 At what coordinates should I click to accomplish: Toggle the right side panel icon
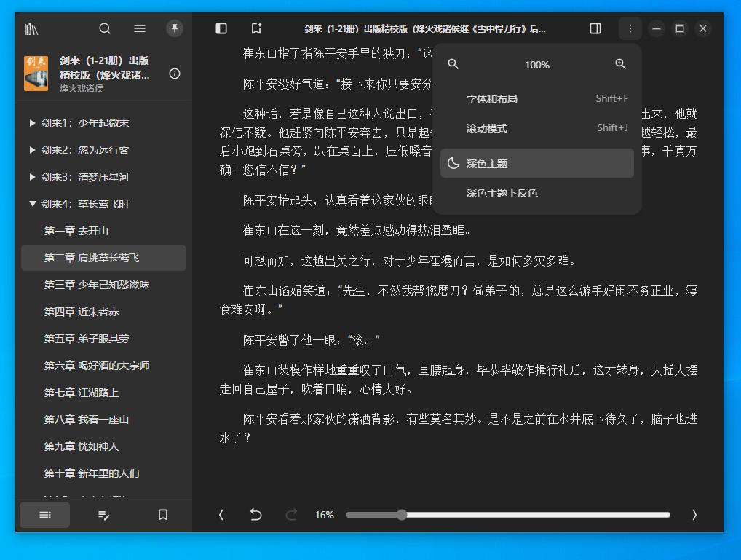[595, 29]
